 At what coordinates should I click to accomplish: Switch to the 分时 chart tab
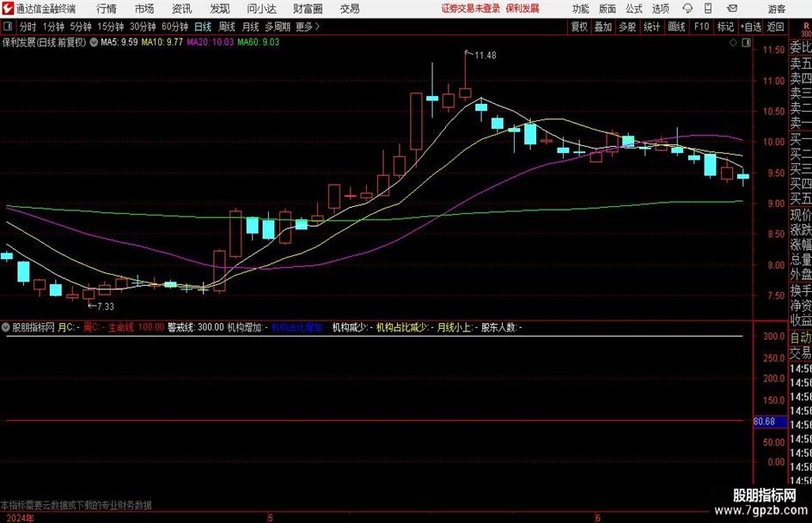[x=28, y=27]
